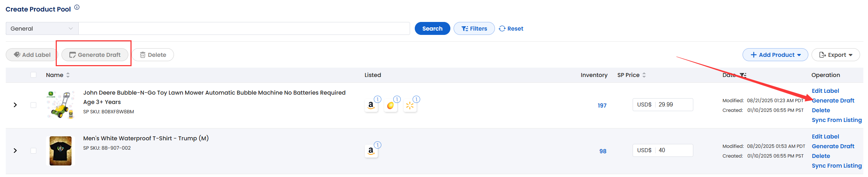Open the Add Product dropdown
The image size is (868, 177).
775,55
